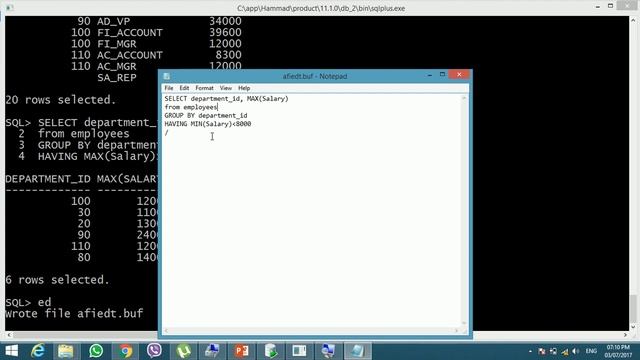Place cursor in 'SELECT department_id, MAX(Salary)' line
640x360 pixels.
[227, 99]
